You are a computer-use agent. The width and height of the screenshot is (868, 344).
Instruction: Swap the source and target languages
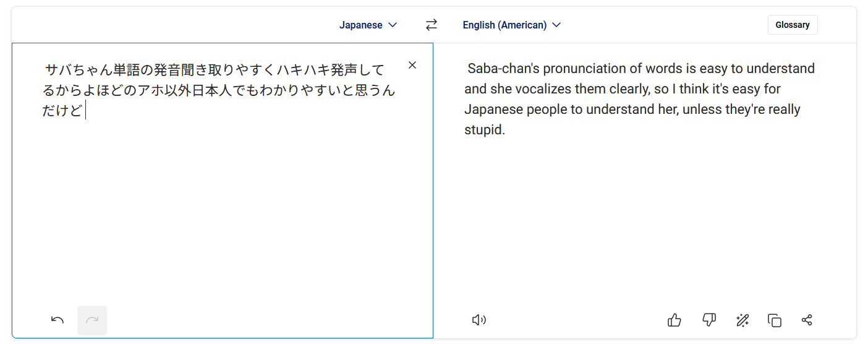pos(431,25)
